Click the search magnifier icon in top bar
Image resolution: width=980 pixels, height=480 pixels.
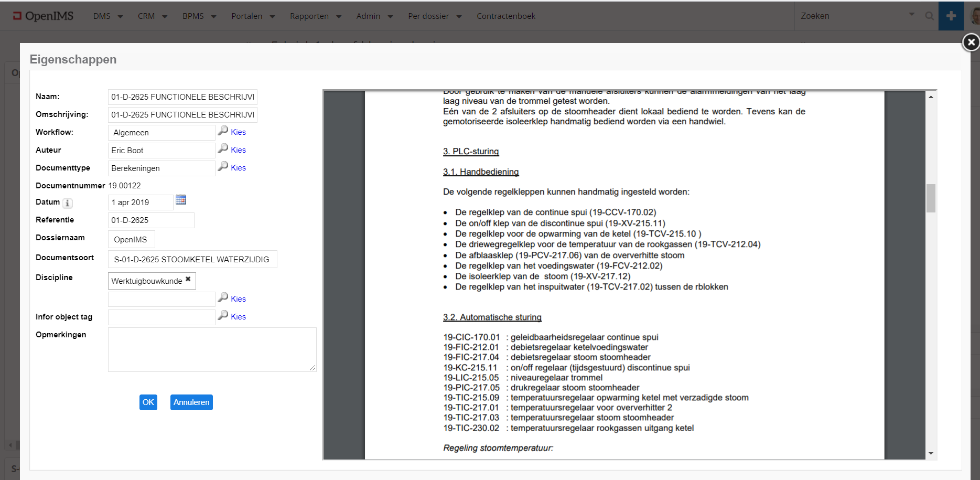point(929,16)
